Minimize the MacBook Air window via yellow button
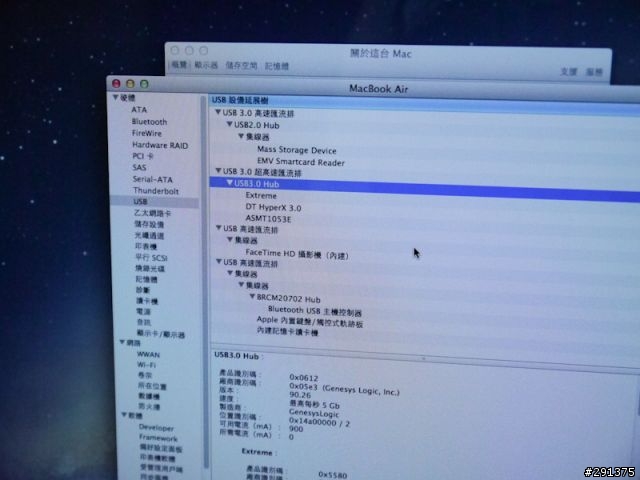This screenshot has height=480, width=640. 130,84
